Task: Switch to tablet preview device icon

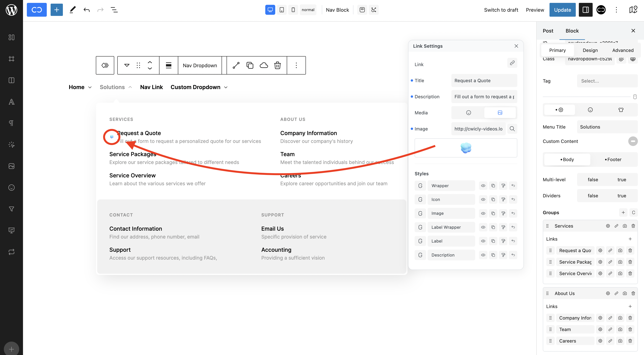Action: (282, 10)
